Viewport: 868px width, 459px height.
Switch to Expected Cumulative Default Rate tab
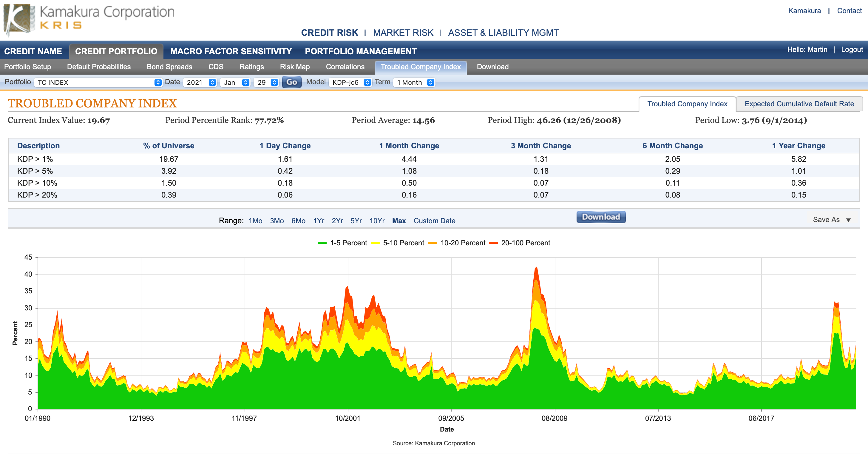tap(799, 104)
